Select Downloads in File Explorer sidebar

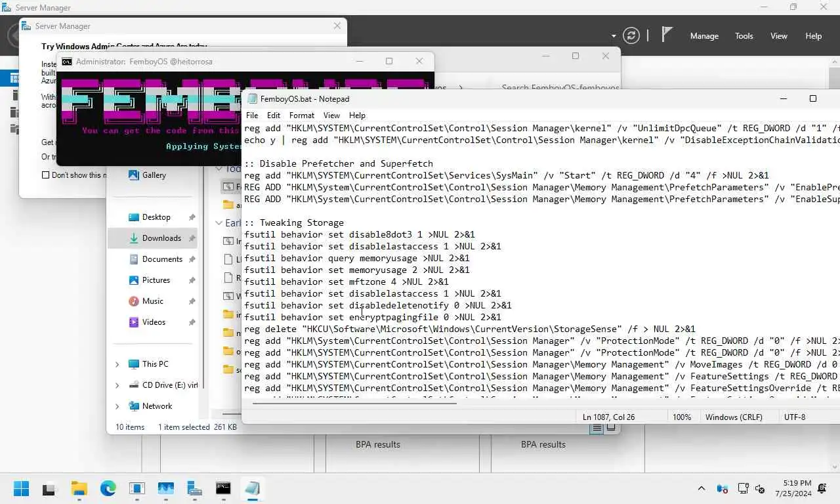click(x=152, y=238)
